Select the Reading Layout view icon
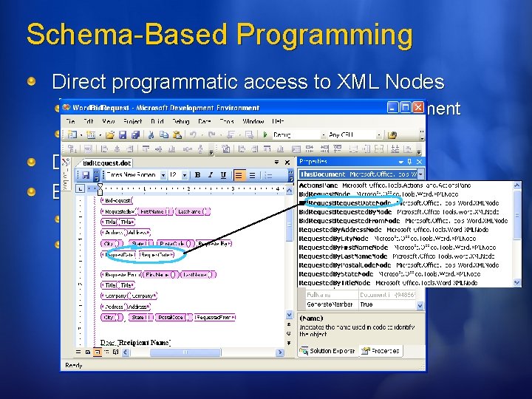The height and width of the screenshot is (399, 532). pos(115,352)
